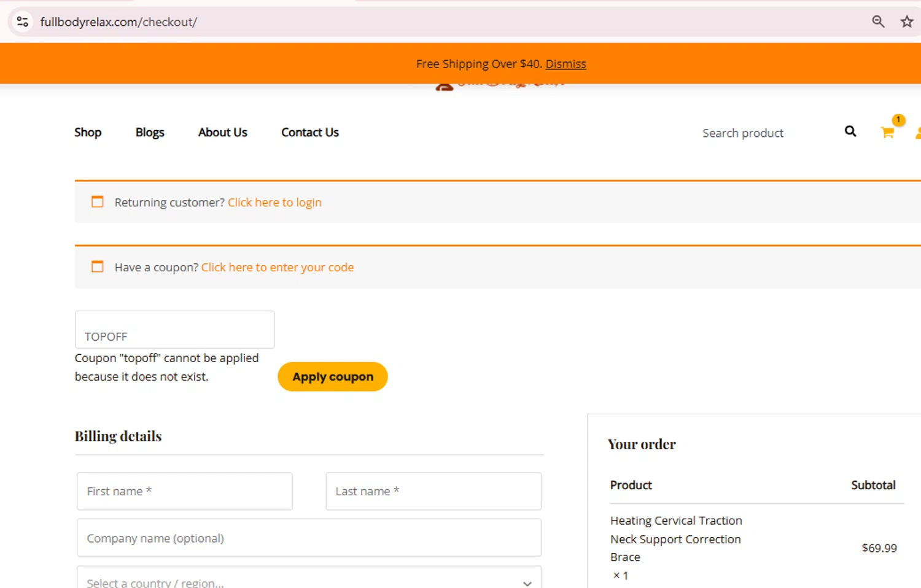Click the notice icon beside Returning customer

(97, 201)
